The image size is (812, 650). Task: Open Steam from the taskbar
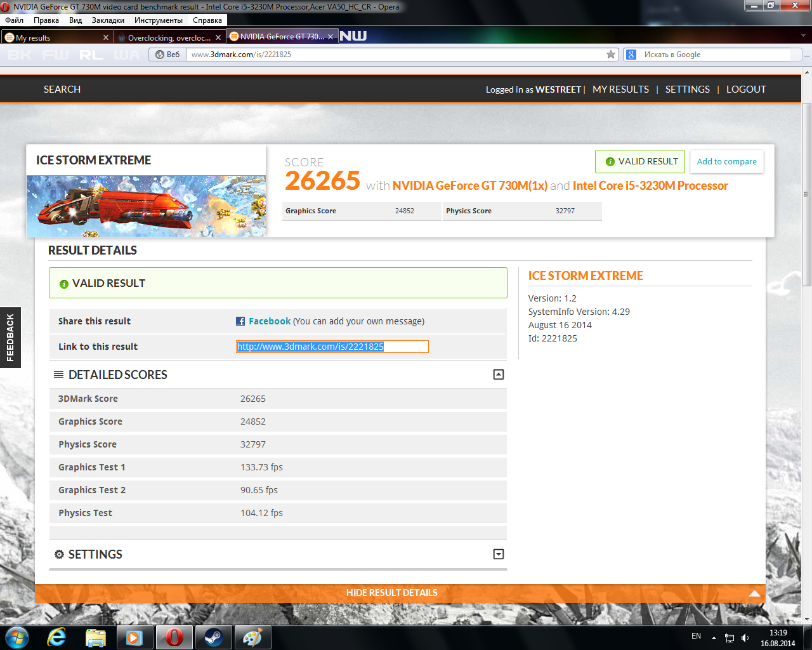pos(213,637)
